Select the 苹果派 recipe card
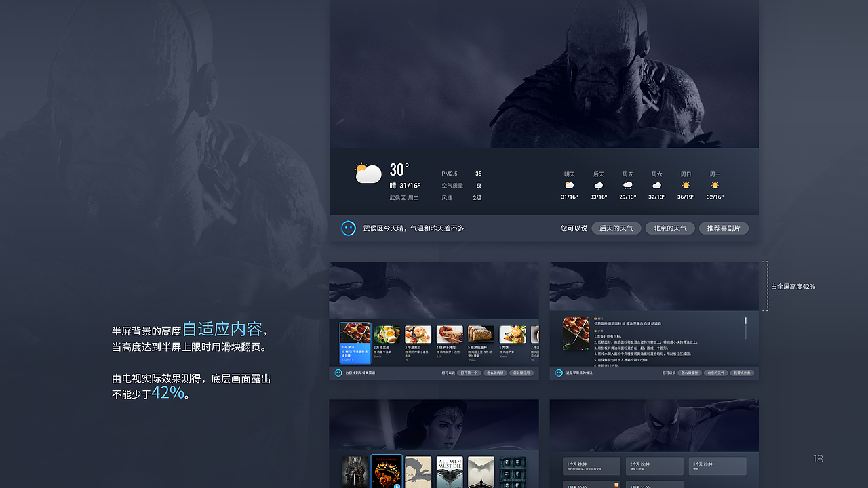This screenshot has width=868, height=488. pyautogui.click(x=355, y=343)
